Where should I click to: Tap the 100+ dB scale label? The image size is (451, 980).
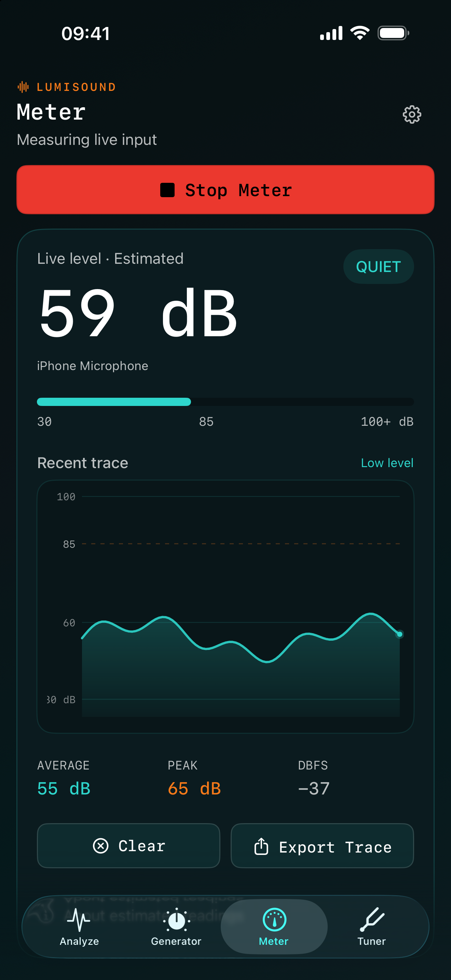(x=387, y=422)
